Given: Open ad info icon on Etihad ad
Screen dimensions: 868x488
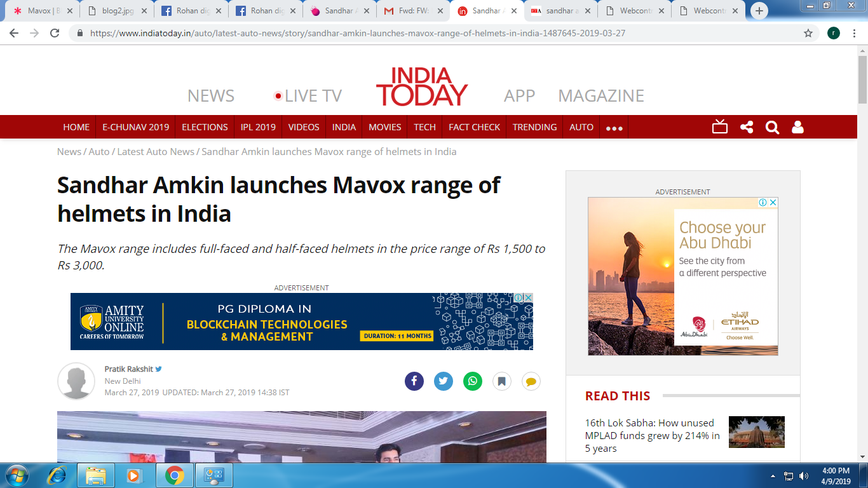Looking at the screenshot, I should [x=763, y=203].
